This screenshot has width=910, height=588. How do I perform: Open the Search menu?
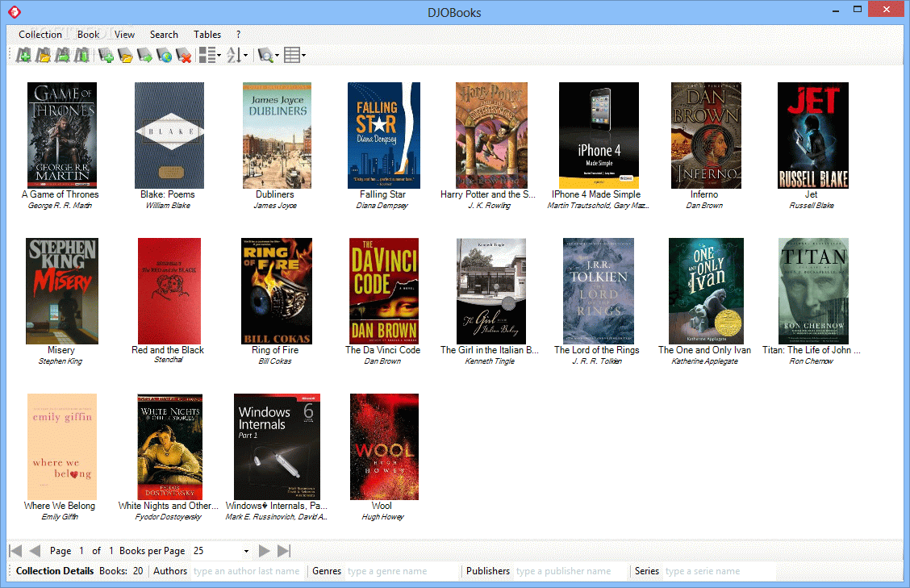click(x=164, y=34)
